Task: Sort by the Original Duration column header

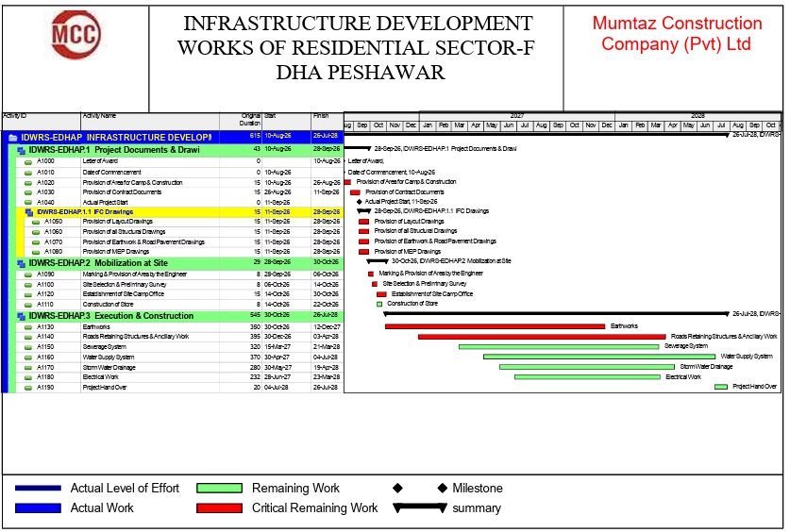Action: [241, 122]
